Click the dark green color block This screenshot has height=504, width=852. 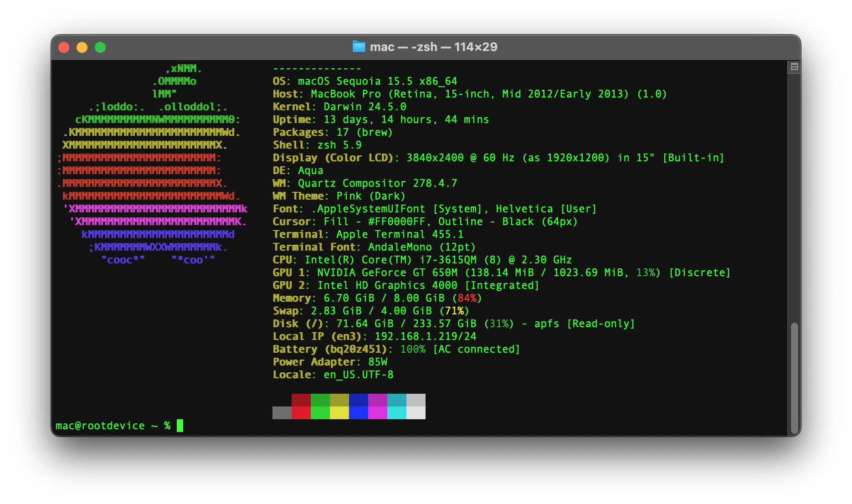[x=320, y=400]
